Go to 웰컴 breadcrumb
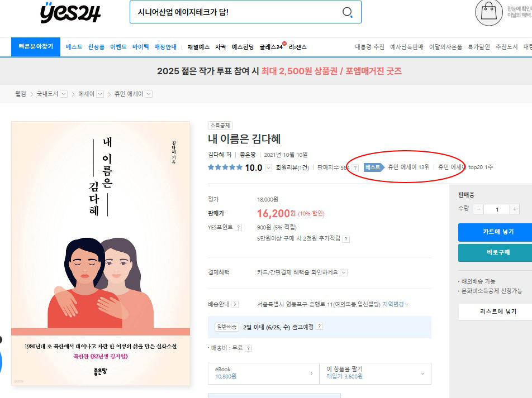Screen dimensions: 532x398 point(21,94)
